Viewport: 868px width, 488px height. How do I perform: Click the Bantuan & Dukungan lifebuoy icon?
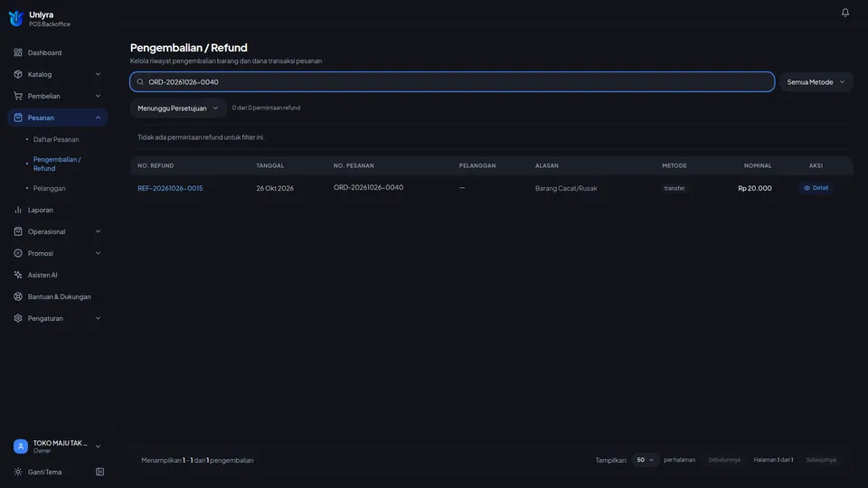tap(18, 296)
